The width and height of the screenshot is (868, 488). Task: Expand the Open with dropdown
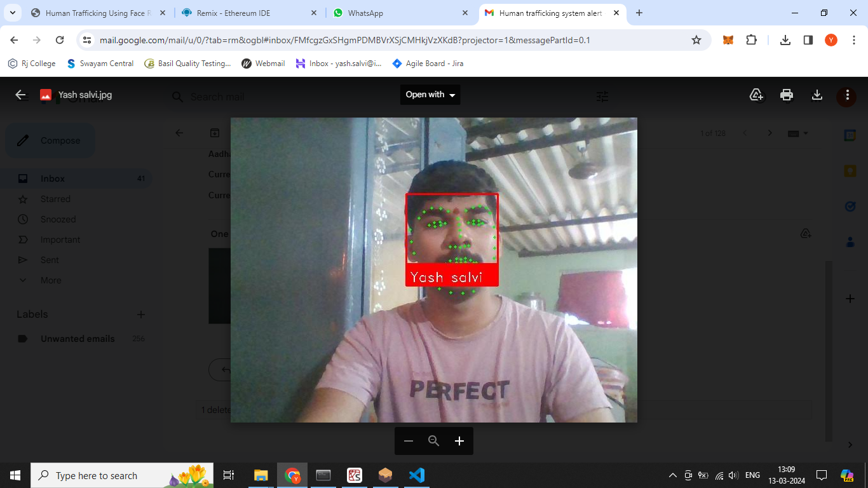(430, 95)
